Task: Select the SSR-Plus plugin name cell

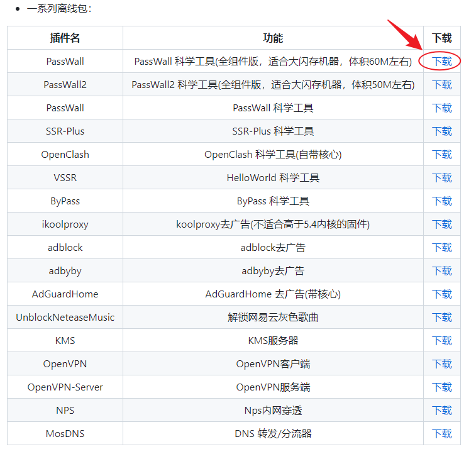Action: [x=65, y=131]
